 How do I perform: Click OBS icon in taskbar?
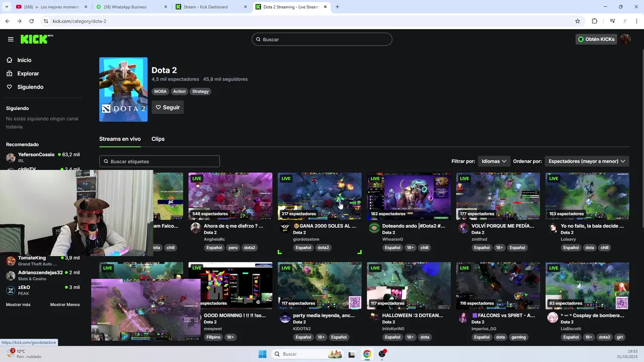pyautogui.click(x=382, y=354)
